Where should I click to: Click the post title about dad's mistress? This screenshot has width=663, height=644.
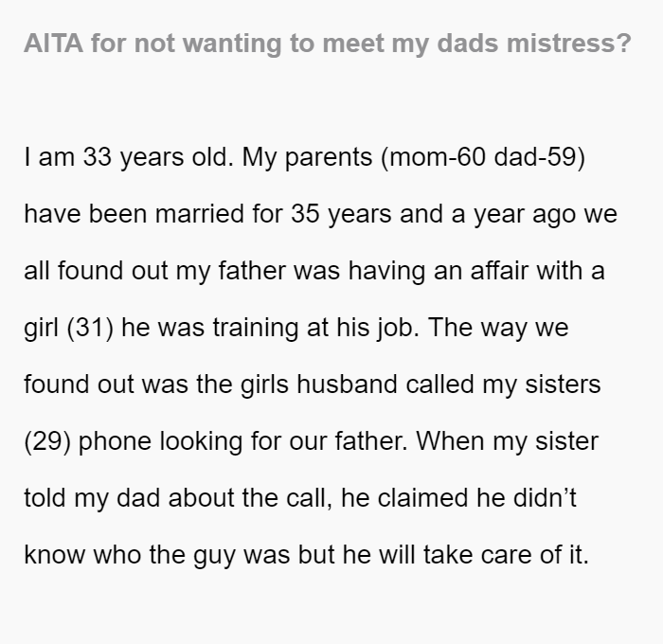coord(328,44)
